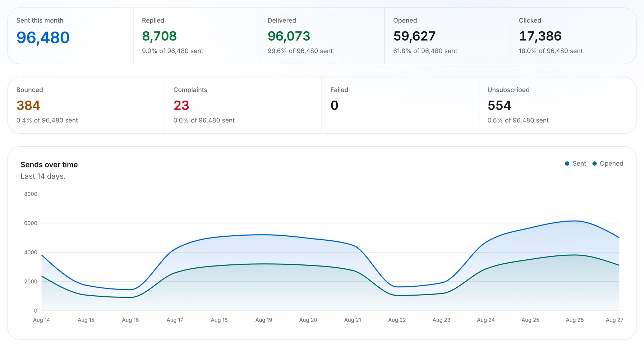Click "0.6% of 96,480 sent" text
This screenshot has width=644, height=347.
[518, 120]
